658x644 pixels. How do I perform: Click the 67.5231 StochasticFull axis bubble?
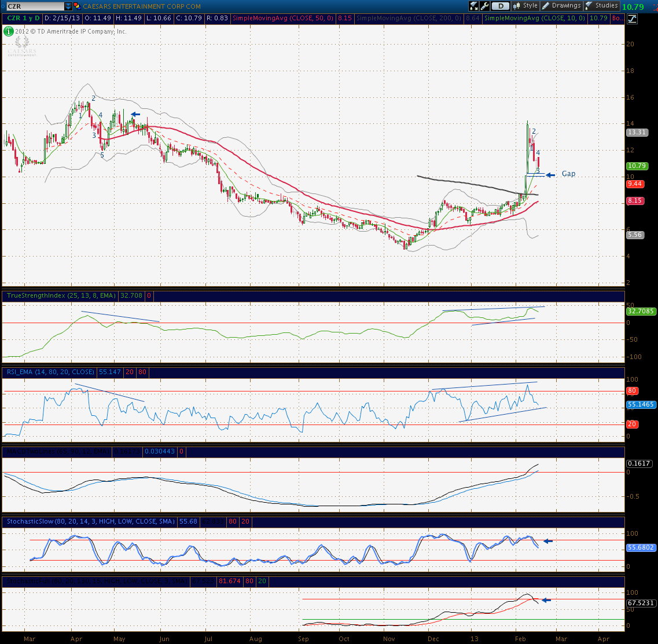(641, 603)
